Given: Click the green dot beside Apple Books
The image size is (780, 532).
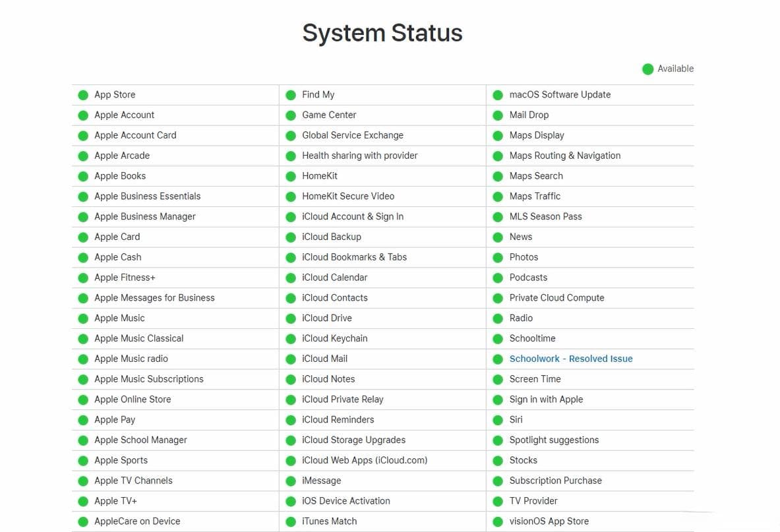Looking at the screenshot, I should (83, 177).
